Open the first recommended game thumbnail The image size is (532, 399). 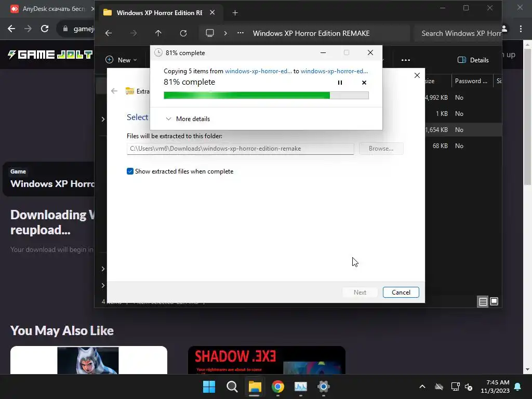88,360
